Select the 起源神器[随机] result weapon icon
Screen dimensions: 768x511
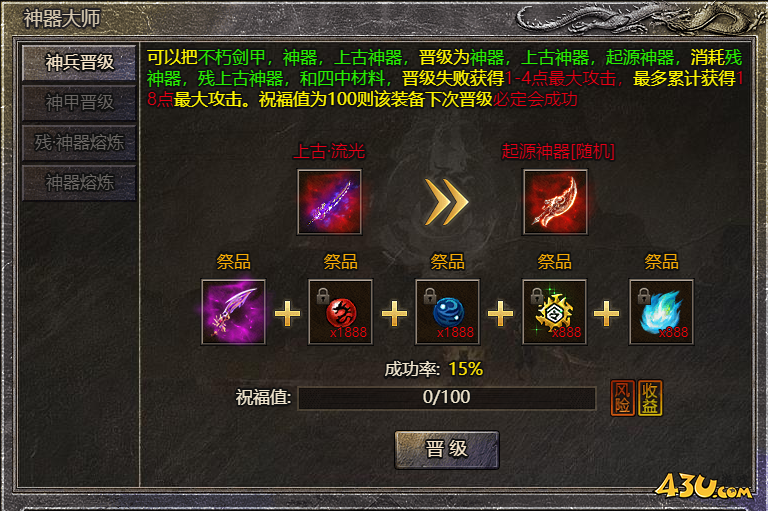pyautogui.click(x=555, y=202)
